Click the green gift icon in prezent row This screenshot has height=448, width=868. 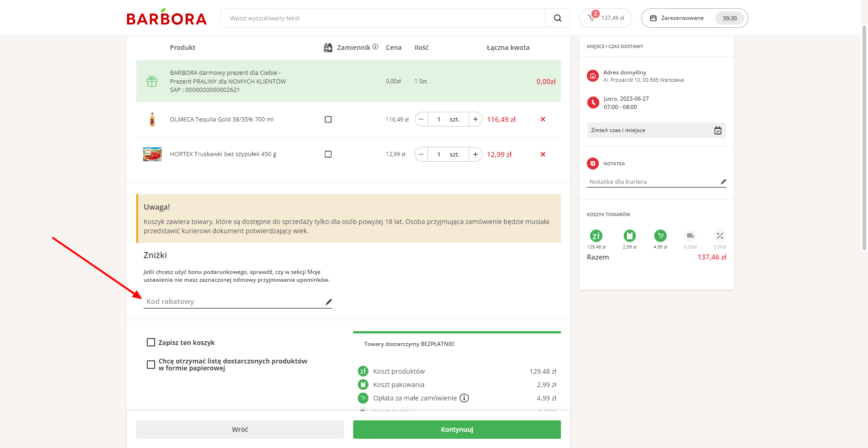(152, 81)
